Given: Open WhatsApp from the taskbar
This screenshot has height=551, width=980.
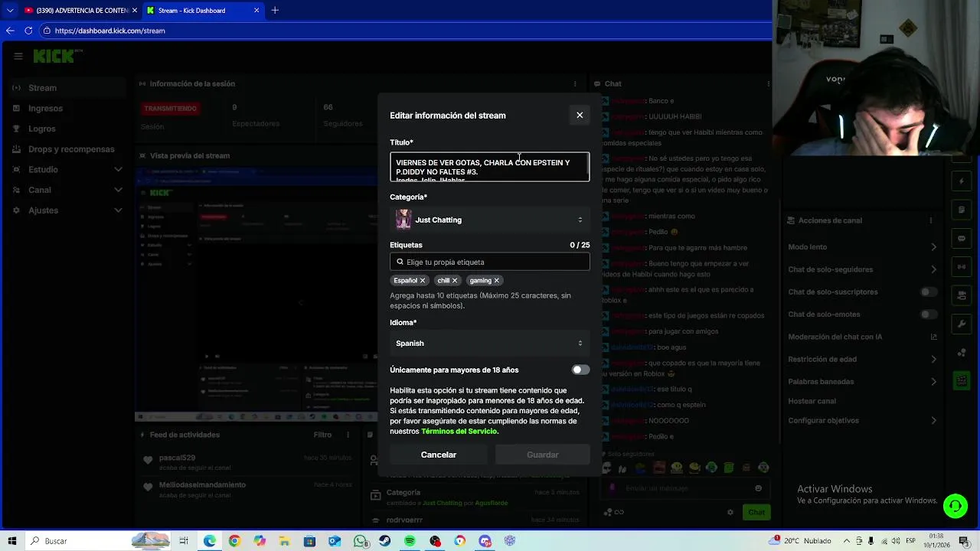Looking at the screenshot, I should click(360, 541).
